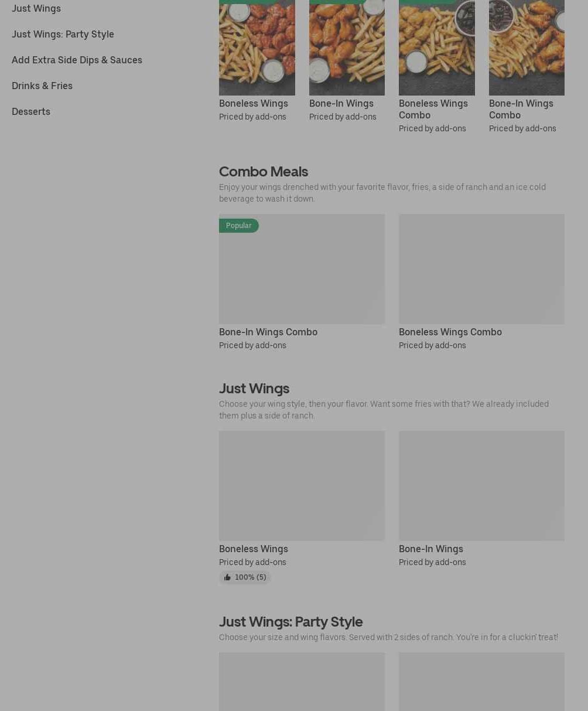Select the Boneless Wings image in the Just Wings section
The height and width of the screenshot is (711, 588).
[x=302, y=486]
